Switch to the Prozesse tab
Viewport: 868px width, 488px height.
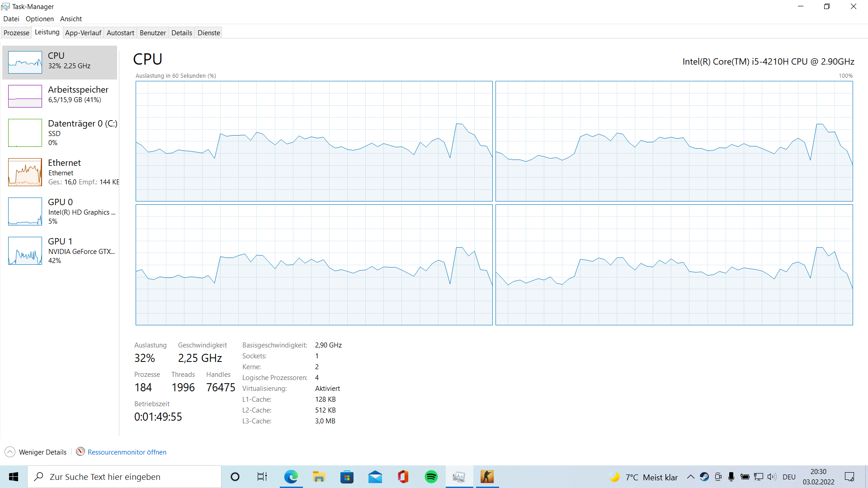point(16,33)
